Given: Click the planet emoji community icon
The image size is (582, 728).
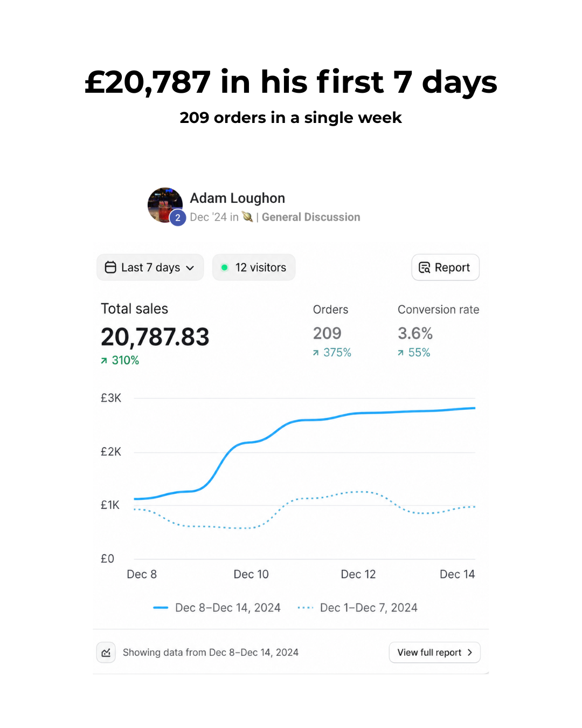Looking at the screenshot, I should click(x=247, y=217).
